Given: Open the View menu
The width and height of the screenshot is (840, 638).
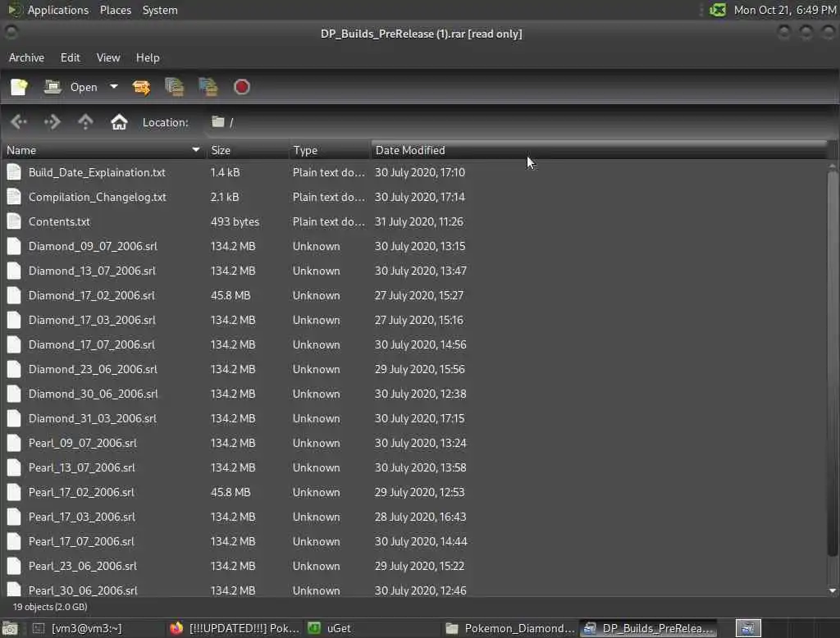Looking at the screenshot, I should 108,57.
